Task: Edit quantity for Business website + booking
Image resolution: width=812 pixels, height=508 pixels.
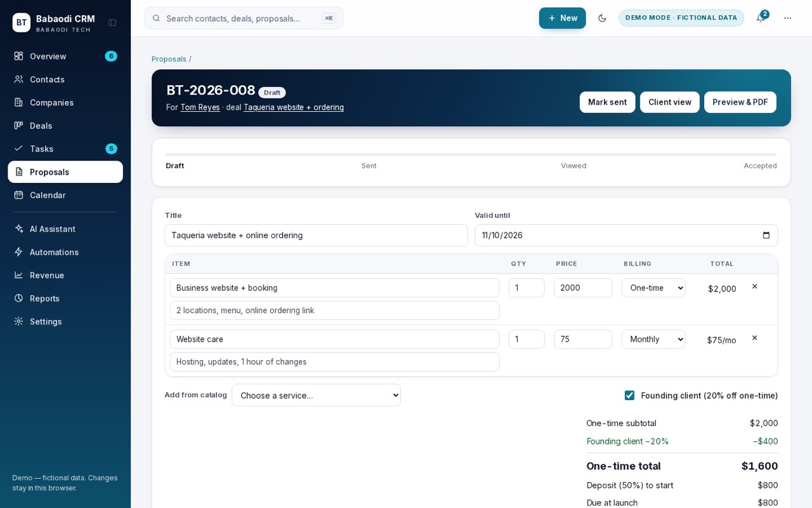Action: [527, 288]
